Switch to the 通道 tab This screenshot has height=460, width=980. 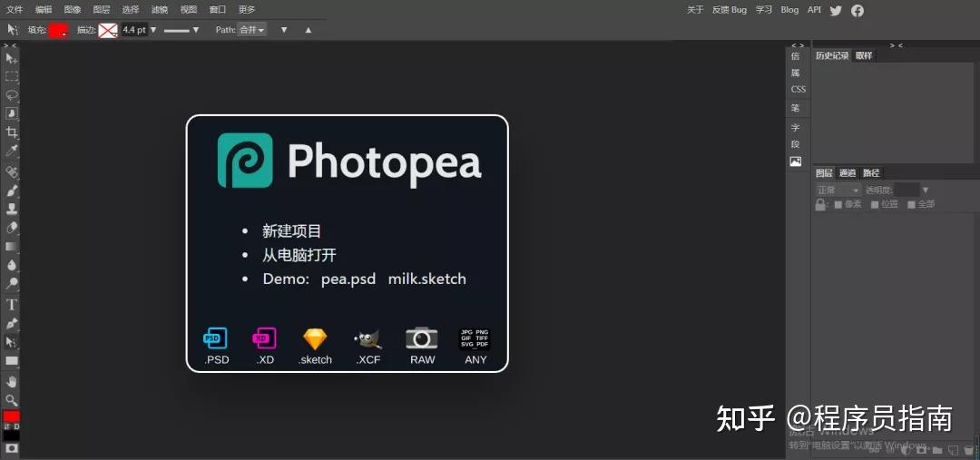(847, 173)
